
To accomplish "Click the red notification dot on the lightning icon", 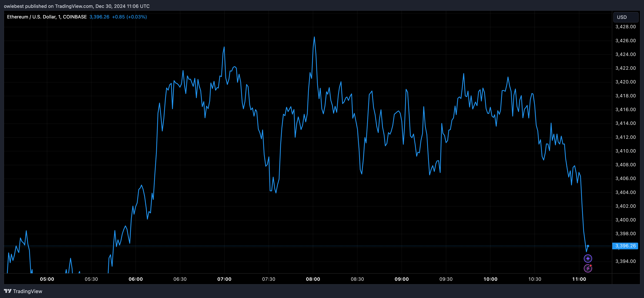I will point(591,265).
